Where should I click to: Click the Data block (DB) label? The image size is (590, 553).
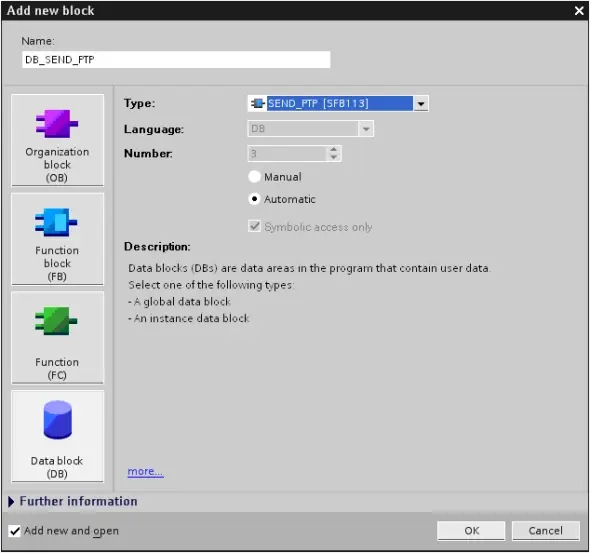click(x=57, y=467)
